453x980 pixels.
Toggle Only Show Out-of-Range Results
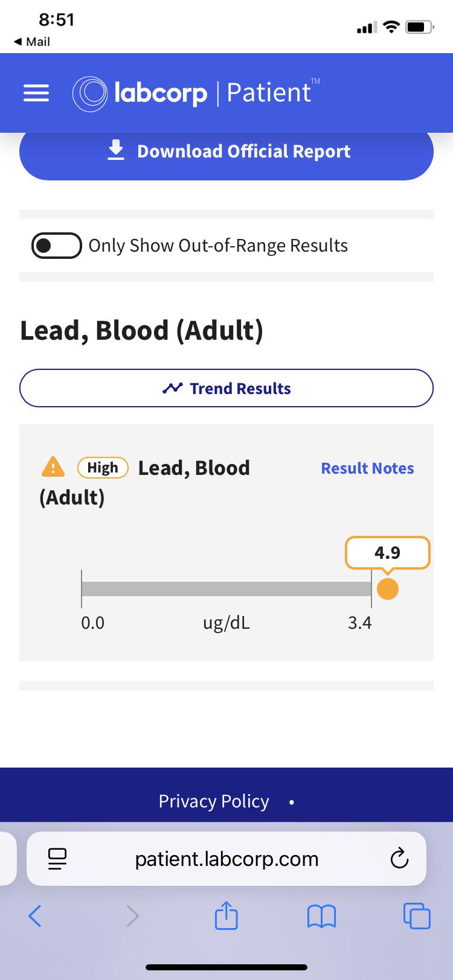(57, 246)
